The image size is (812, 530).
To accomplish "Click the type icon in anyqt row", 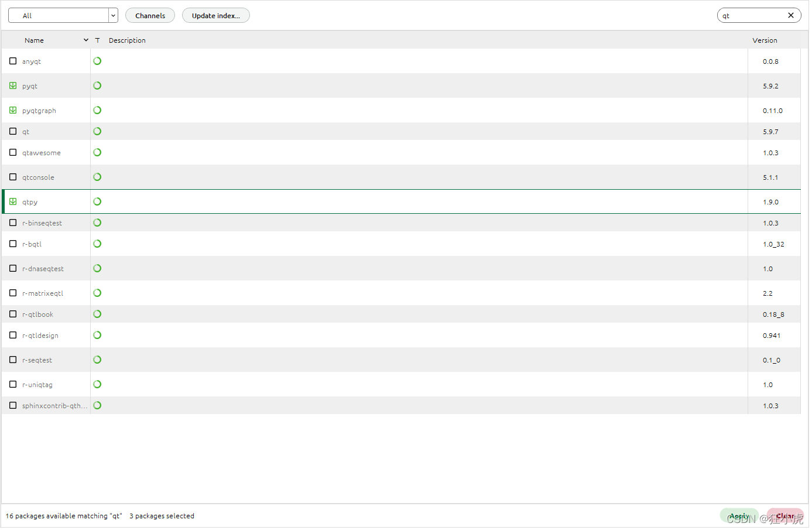I will click(x=97, y=61).
